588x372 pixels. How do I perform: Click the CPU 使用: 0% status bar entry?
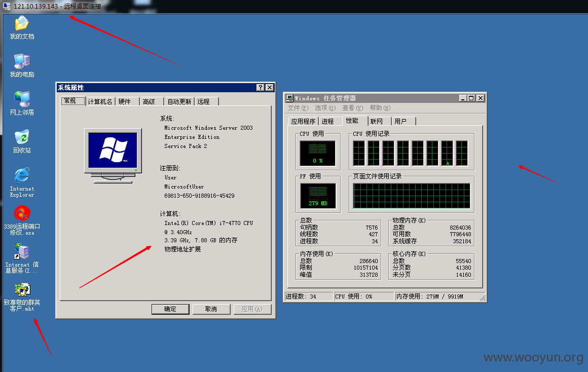tap(364, 296)
